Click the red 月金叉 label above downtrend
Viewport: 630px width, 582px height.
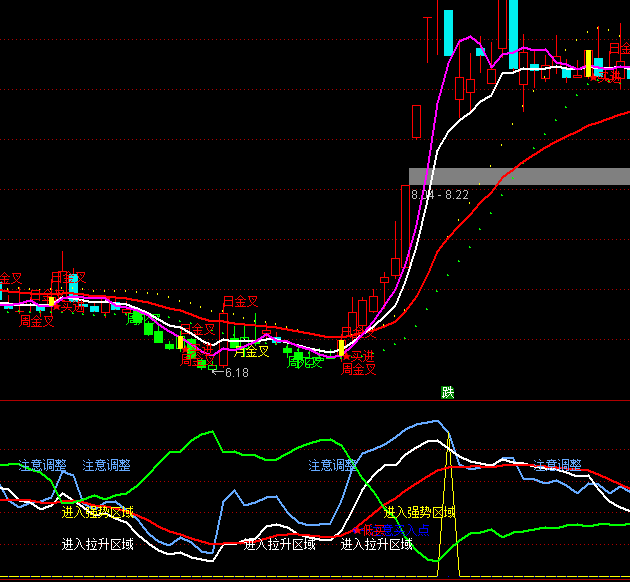coord(240,301)
